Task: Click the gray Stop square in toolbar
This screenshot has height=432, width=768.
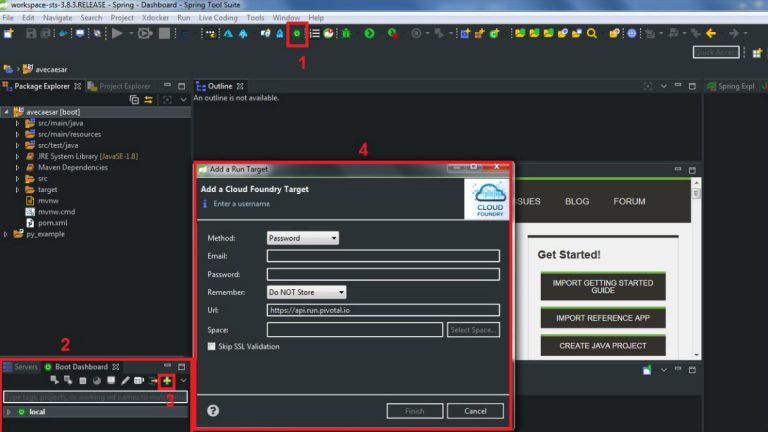Action: click(165, 33)
